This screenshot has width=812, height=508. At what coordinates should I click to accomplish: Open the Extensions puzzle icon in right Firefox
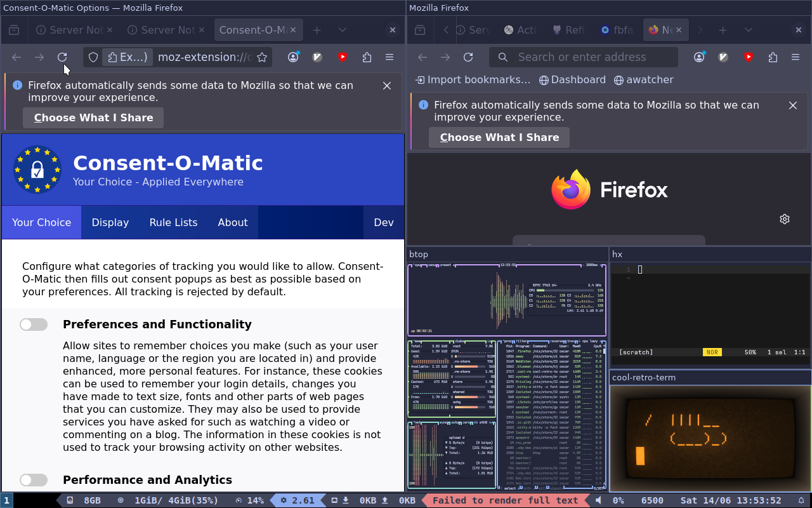(x=773, y=57)
